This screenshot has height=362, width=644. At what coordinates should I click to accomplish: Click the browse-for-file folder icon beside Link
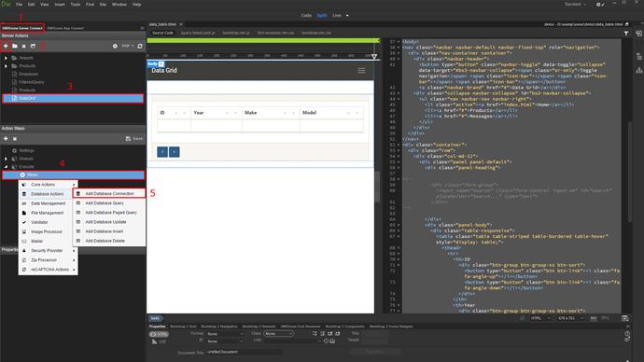click(x=332, y=341)
